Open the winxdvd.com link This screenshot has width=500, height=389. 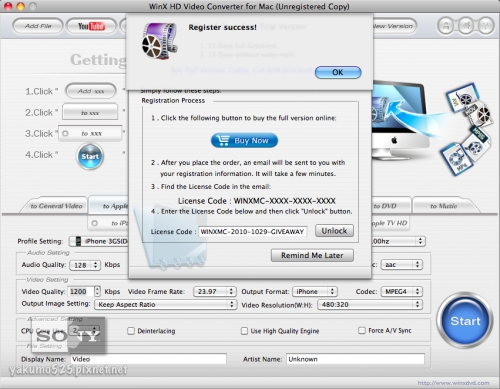click(x=453, y=383)
